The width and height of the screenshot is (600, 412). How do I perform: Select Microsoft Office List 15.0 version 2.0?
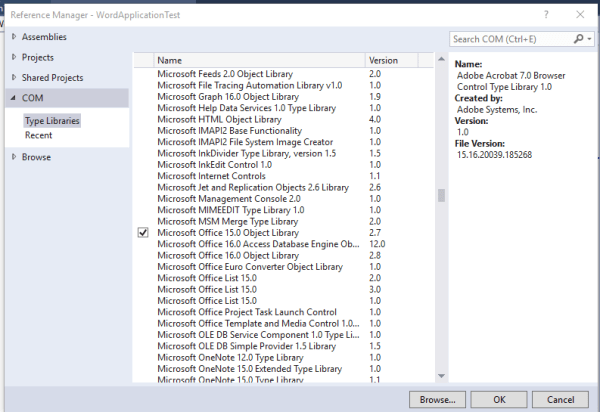tap(284, 278)
